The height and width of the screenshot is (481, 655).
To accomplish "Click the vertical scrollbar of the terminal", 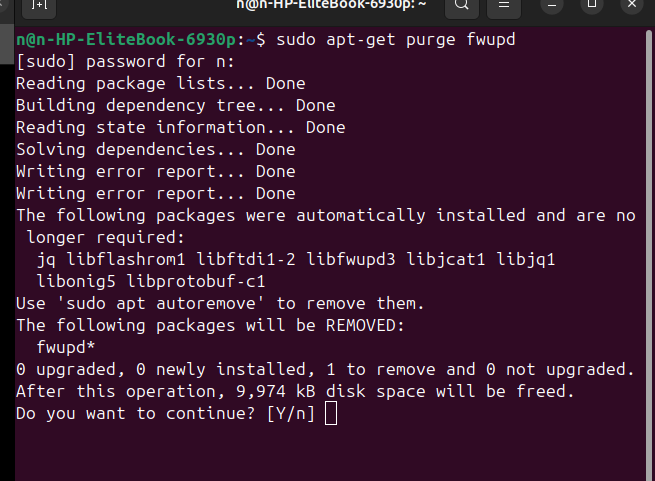I will tap(650, 251).
